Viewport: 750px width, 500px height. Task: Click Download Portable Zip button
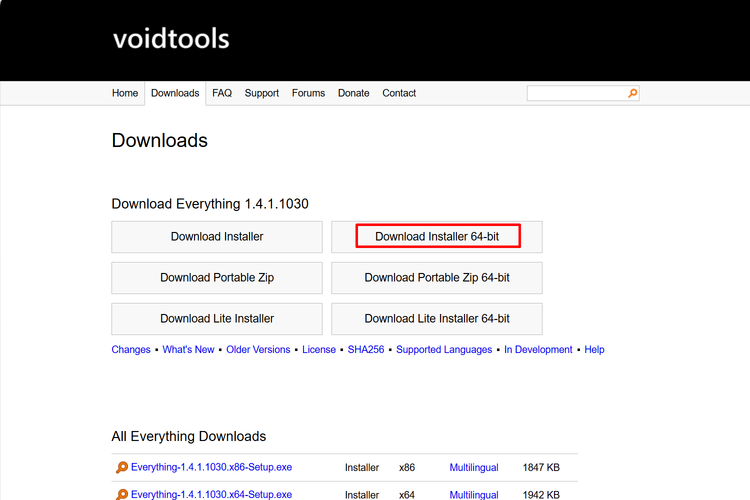(217, 278)
